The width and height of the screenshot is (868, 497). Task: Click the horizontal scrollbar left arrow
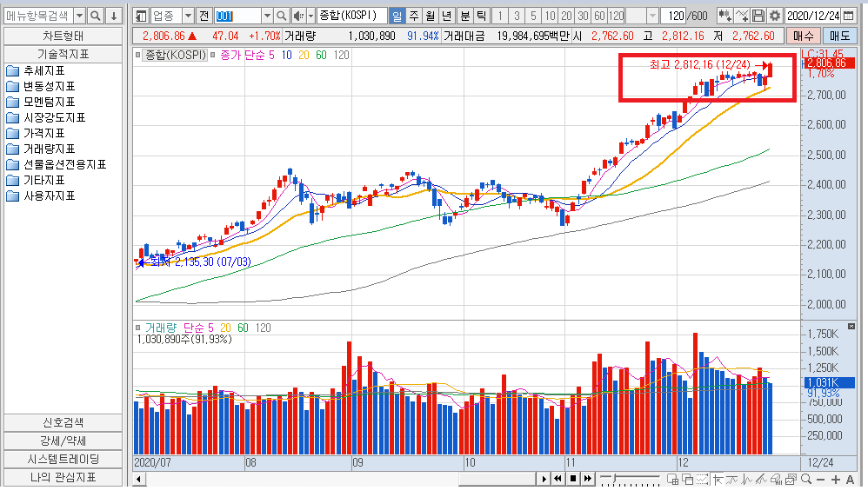click(139, 480)
